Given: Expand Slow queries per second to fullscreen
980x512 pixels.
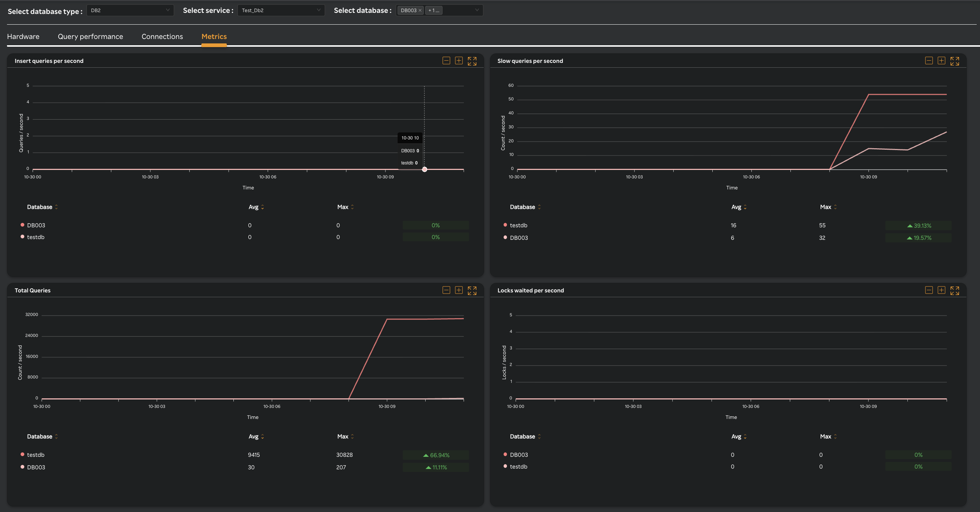Looking at the screenshot, I should coord(955,60).
